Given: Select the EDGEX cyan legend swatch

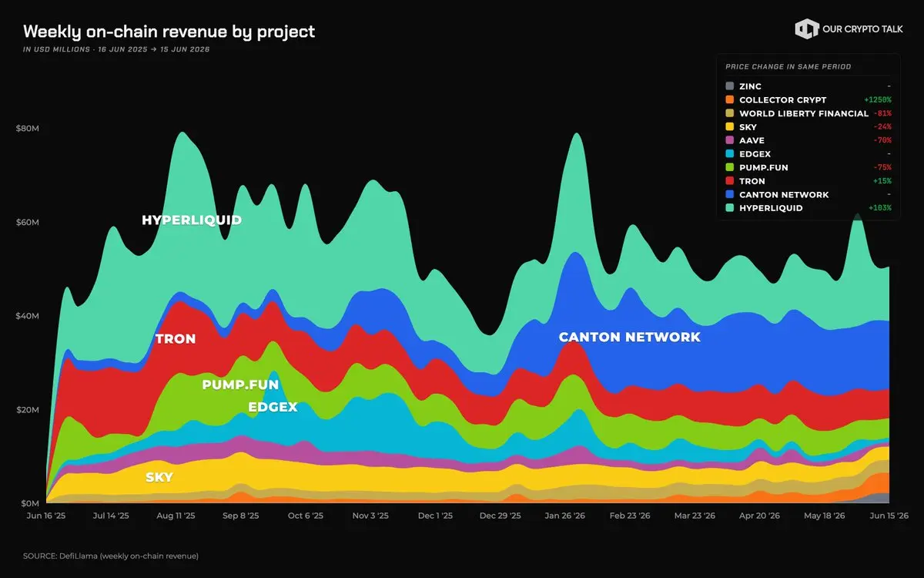Looking at the screenshot, I should click(x=730, y=154).
